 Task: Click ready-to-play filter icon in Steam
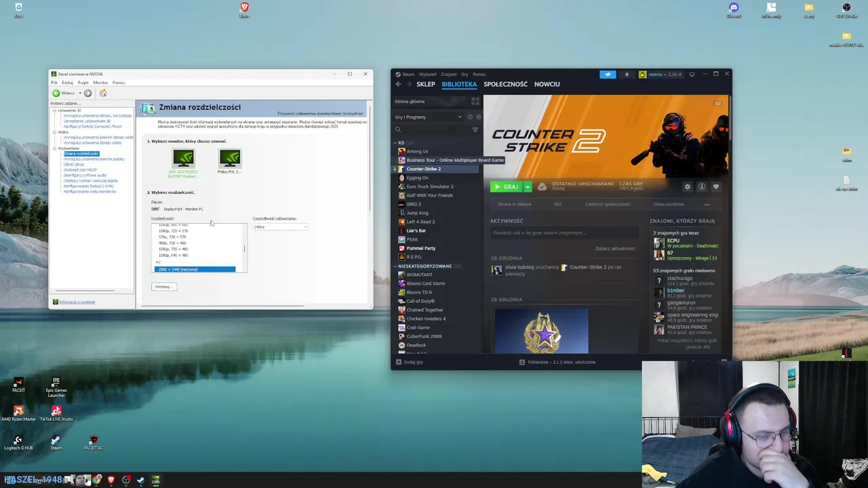[x=478, y=117]
